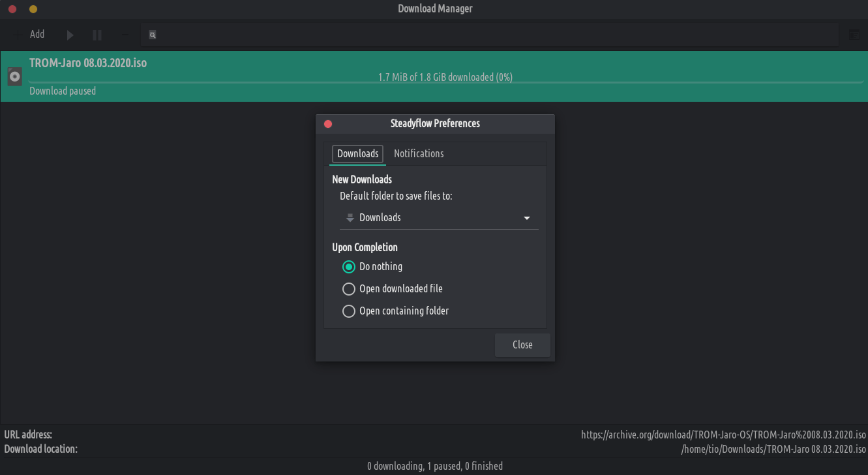This screenshot has height=475, width=868.
Task: Click the Pause icon in the toolbar
Action: [x=97, y=35]
